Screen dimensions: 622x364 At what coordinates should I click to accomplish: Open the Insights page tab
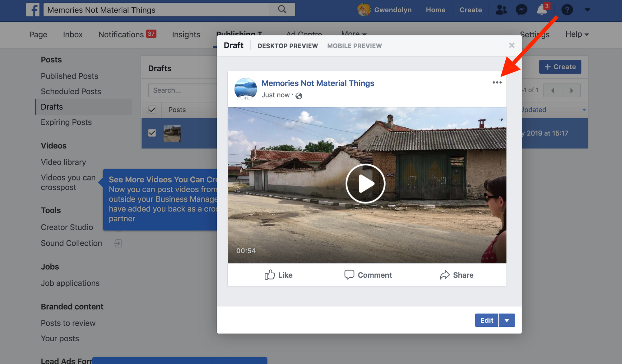[x=186, y=34]
